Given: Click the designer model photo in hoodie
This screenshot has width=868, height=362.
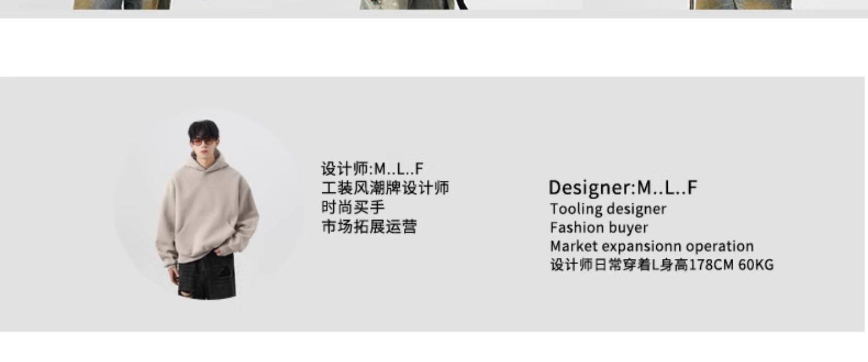Looking at the screenshot, I should (207, 210).
